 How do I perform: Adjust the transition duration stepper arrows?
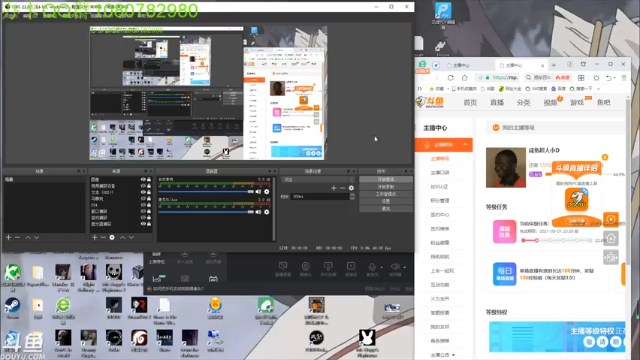click(x=352, y=196)
